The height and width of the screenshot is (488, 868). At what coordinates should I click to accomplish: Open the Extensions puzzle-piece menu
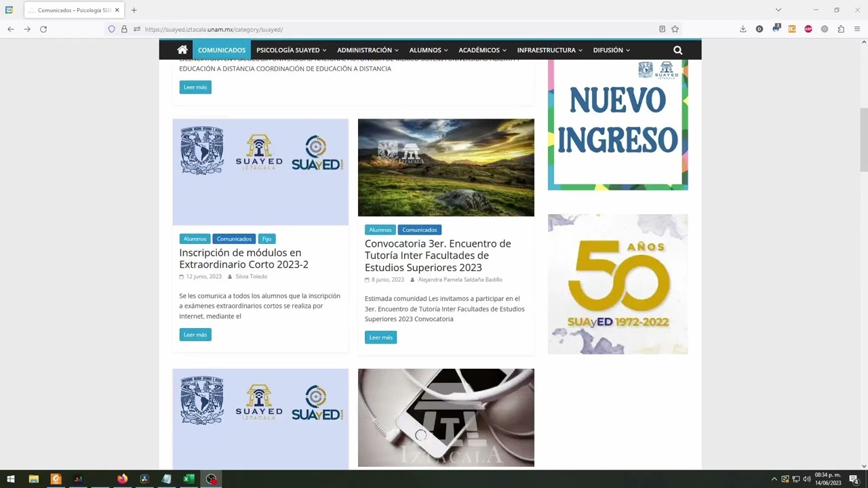(x=841, y=29)
